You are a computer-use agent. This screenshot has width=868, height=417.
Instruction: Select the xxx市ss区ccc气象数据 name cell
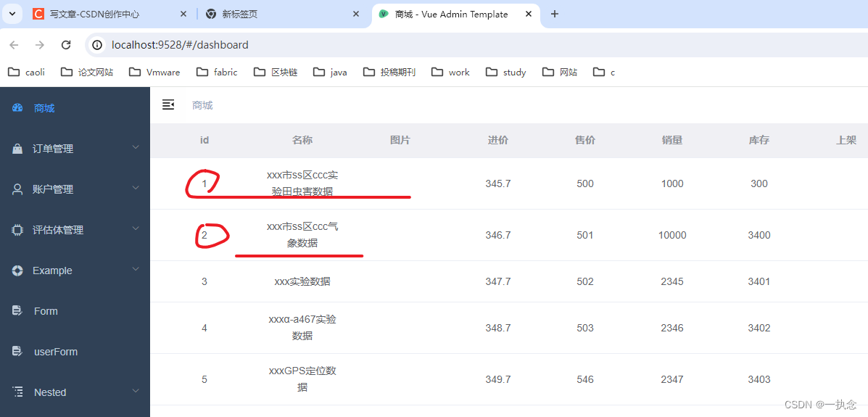pos(302,235)
